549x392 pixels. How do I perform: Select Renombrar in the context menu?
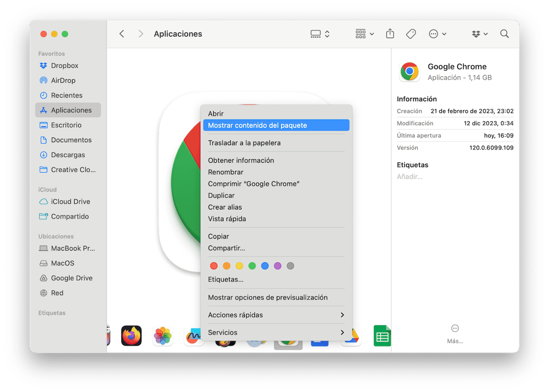point(276,172)
